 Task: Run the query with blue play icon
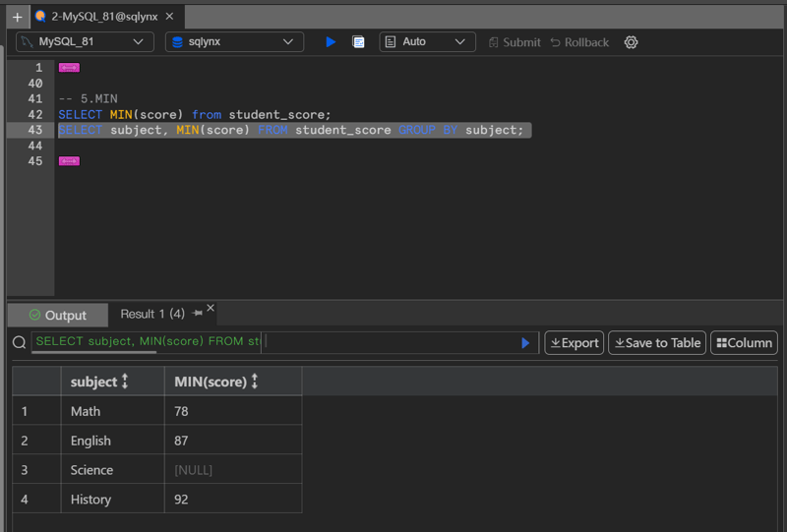(331, 41)
